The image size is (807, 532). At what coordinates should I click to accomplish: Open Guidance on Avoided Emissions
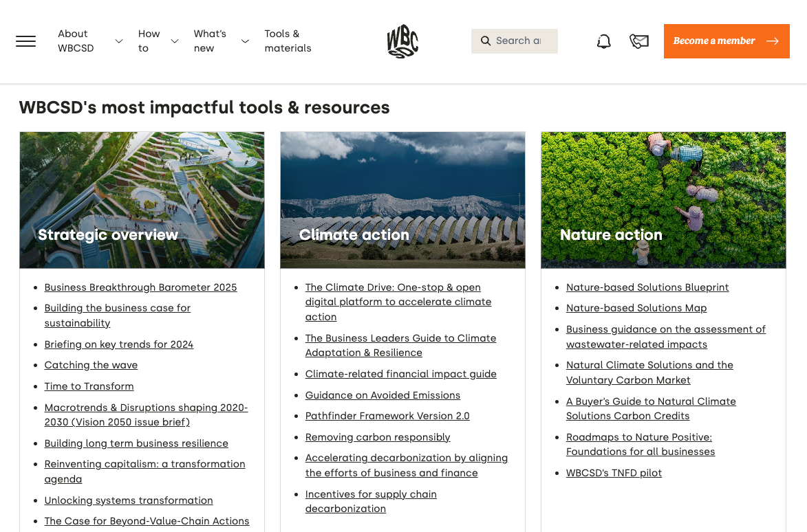tap(383, 395)
